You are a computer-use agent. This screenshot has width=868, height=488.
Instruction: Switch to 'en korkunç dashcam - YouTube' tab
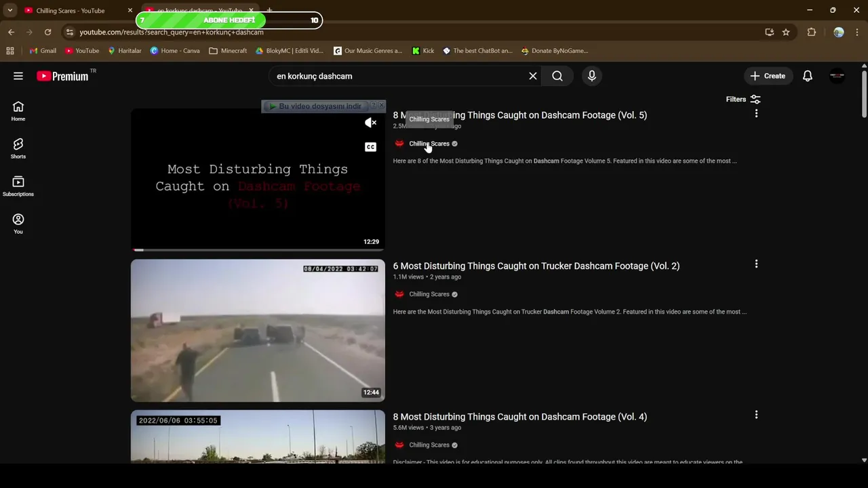point(200,11)
